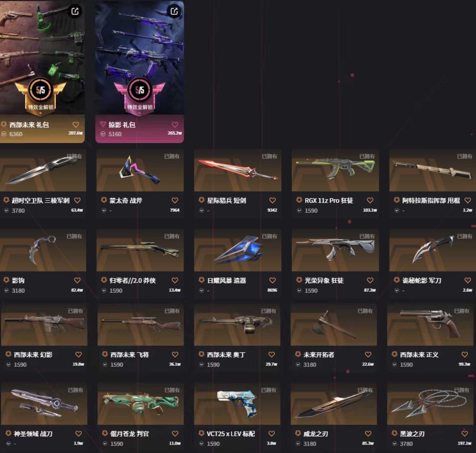This screenshot has height=453, width=476.
Task: Like the RGX 11z Pro 狂徒 skin
Action: click(370, 200)
